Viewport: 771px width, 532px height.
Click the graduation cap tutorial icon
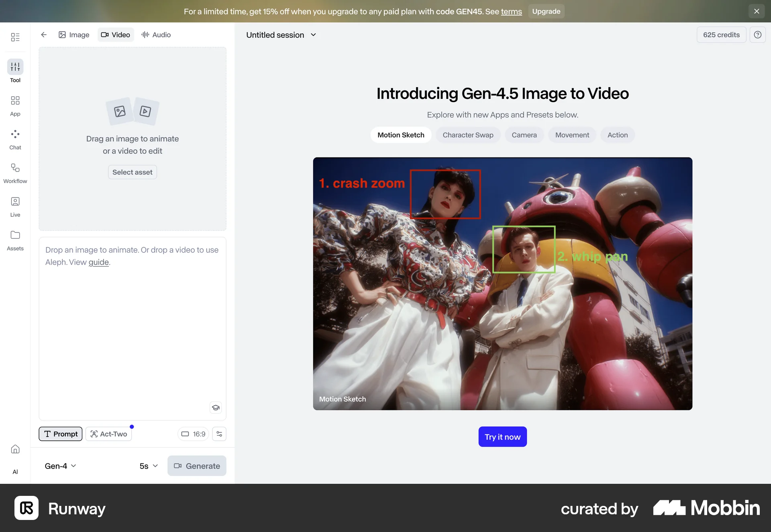(x=216, y=408)
